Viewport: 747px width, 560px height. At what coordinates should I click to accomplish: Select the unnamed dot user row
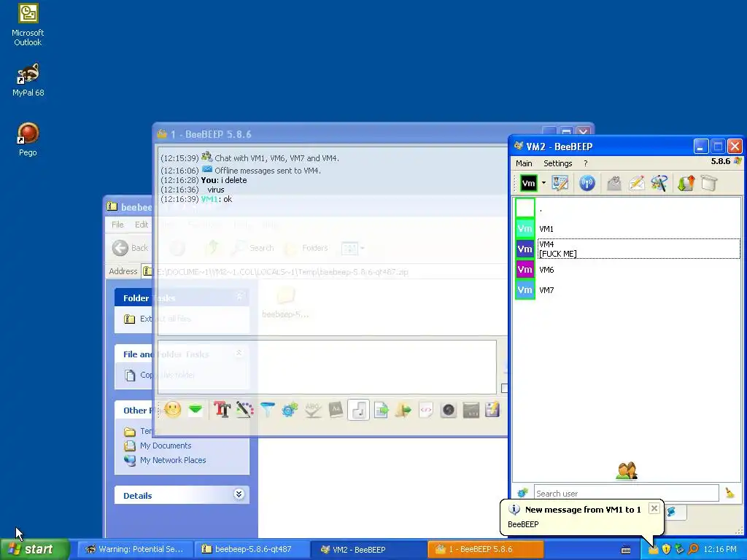pyautogui.click(x=627, y=209)
